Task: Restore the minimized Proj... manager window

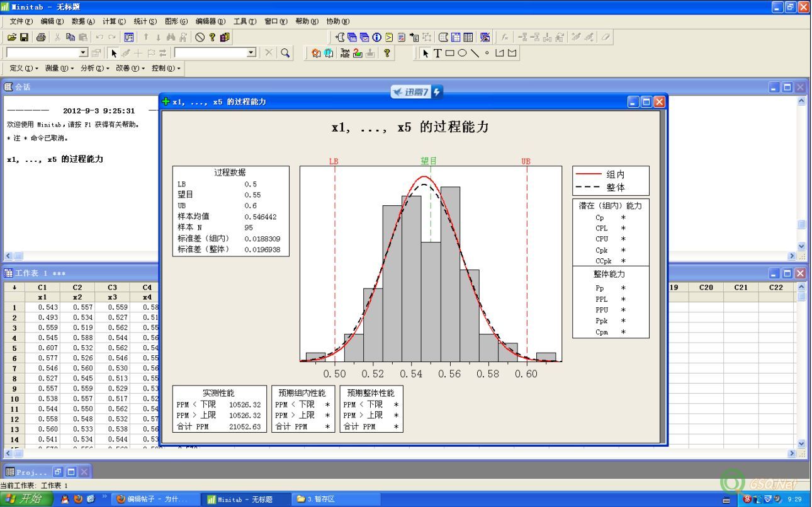Action: click(x=59, y=472)
